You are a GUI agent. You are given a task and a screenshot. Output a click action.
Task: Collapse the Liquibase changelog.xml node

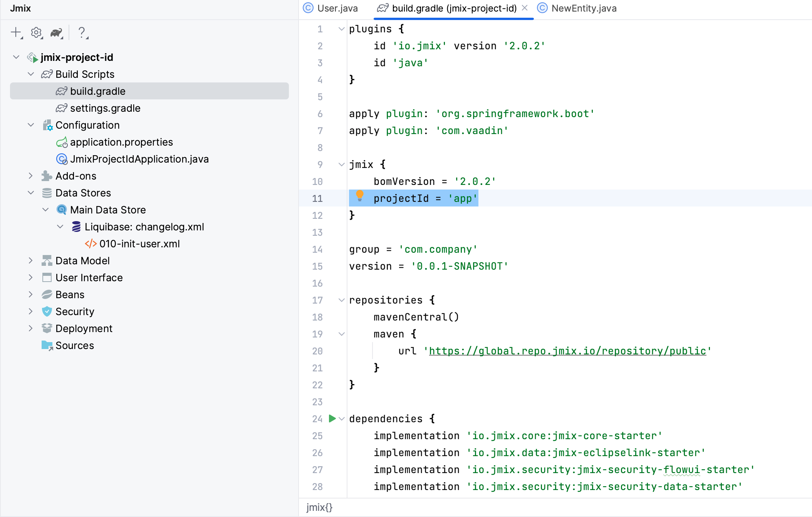click(60, 227)
